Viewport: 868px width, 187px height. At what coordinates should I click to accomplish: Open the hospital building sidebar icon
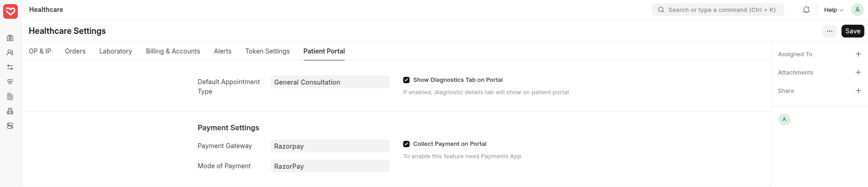tap(10, 111)
